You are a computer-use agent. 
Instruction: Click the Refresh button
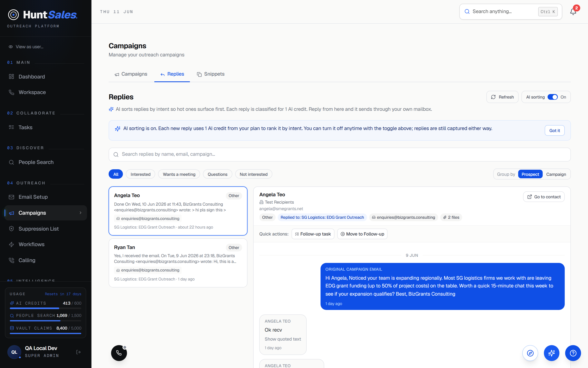coord(502,97)
